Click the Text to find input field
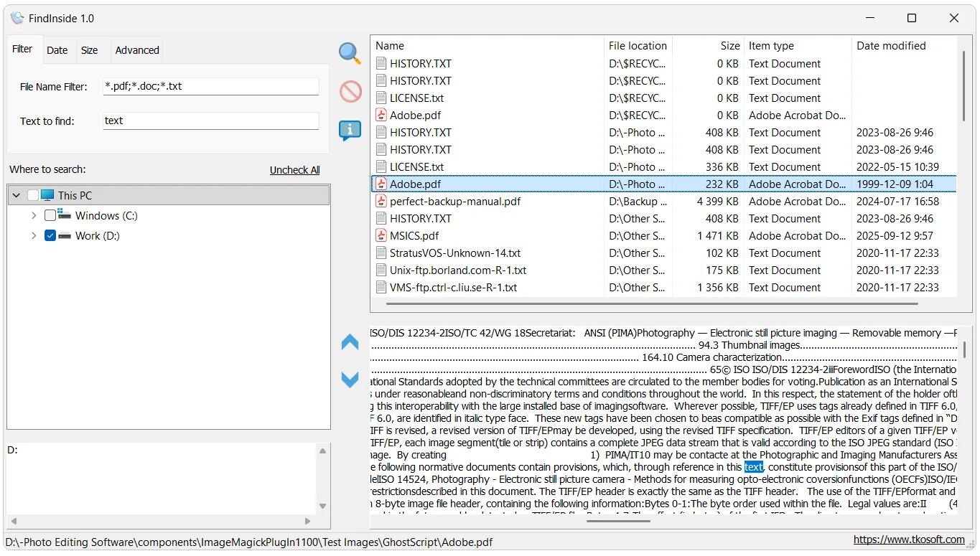This screenshot has height=556, width=980. click(210, 121)
